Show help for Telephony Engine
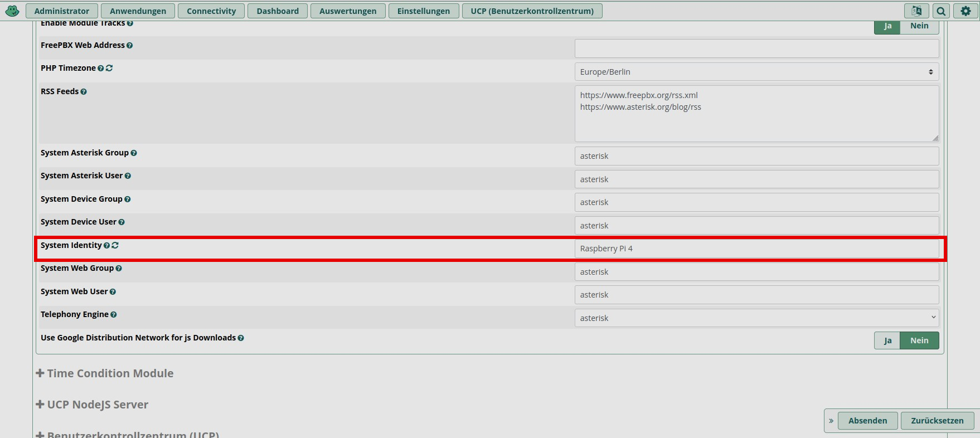Viewport: 980px width, 438px height. click(114, 315)
